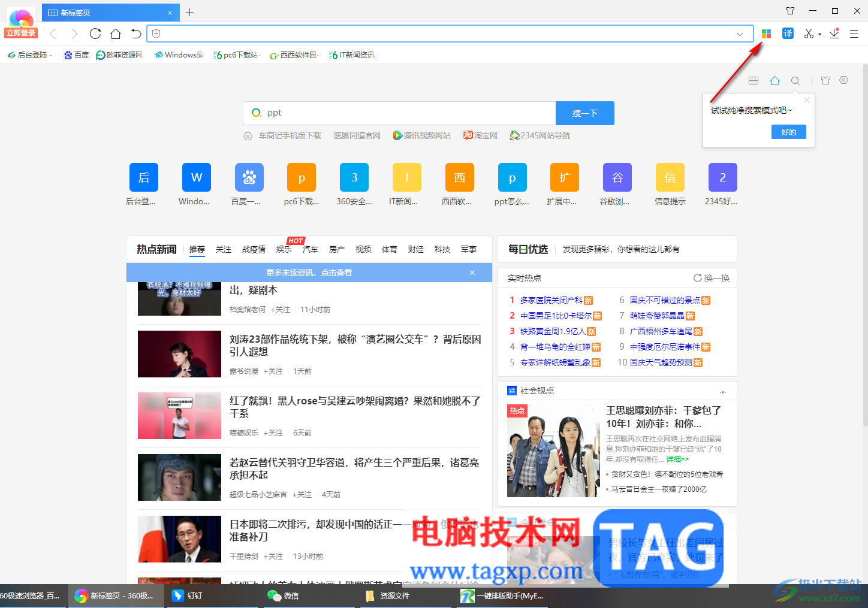
Task: Open the 刘涛 news article thumbnail
Action: click(x=179, y=354)
